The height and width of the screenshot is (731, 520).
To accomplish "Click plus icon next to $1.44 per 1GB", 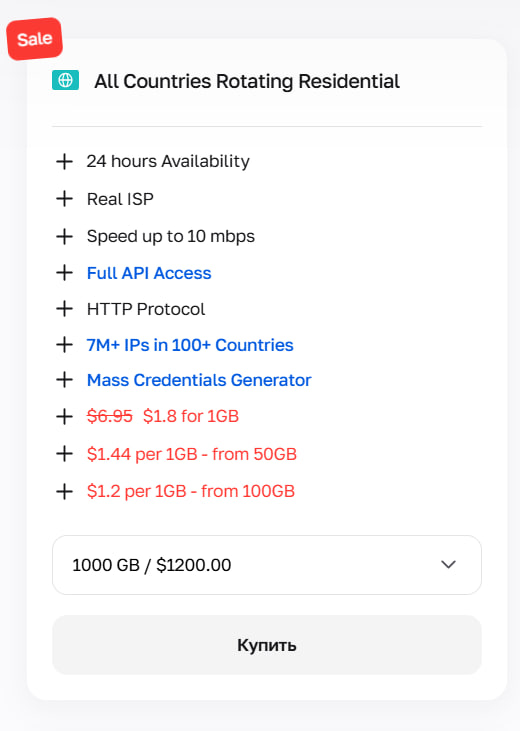I will coord(64,454).
